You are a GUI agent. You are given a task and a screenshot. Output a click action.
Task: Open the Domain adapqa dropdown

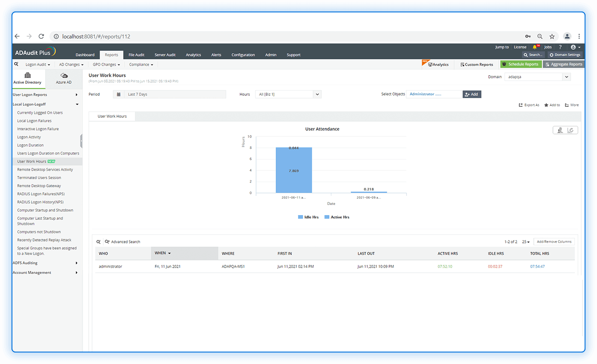538,77
